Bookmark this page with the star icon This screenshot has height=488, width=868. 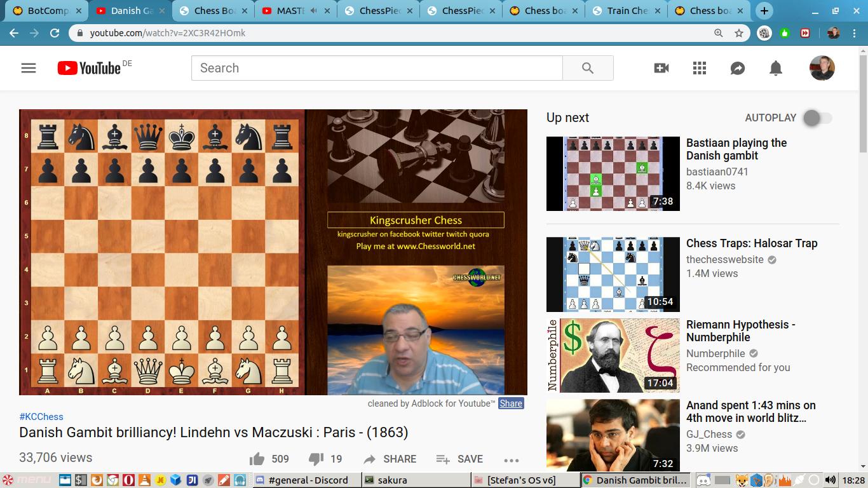[739, 33]
